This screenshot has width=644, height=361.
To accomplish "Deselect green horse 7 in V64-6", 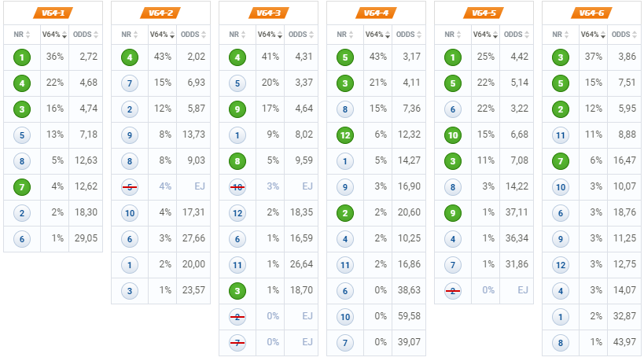I will click(560, 161).
